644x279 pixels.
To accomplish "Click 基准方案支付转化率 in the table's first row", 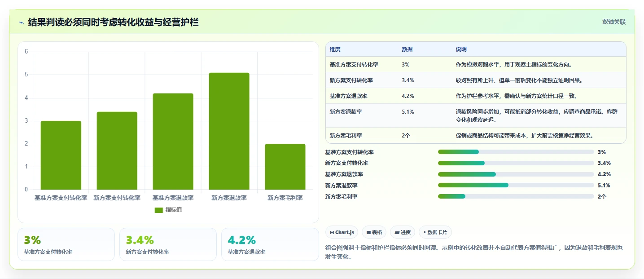I will (354, 65).
